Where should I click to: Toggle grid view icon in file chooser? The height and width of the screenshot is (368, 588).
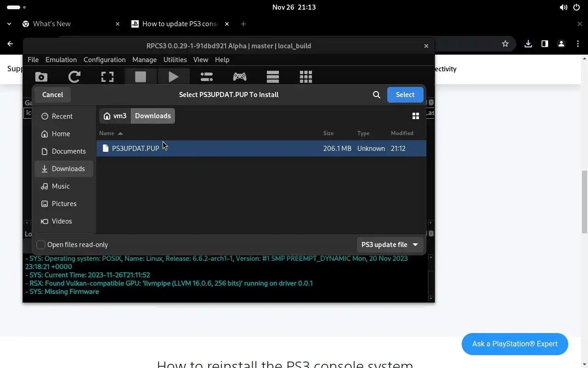coord(416,116)
